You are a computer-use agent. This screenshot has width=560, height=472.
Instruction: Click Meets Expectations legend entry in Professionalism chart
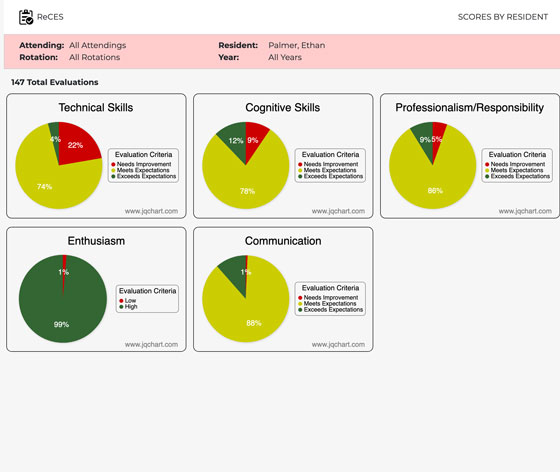tap(514, 170)
